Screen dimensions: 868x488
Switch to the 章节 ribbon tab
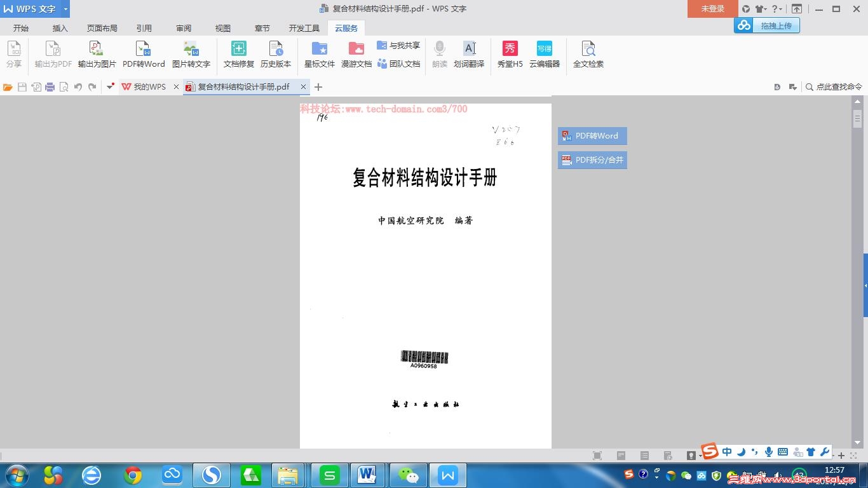pos(262,28)
